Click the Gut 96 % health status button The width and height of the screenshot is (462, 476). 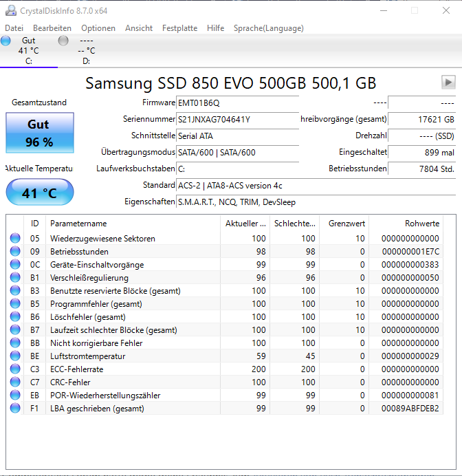tap(40, 133)
